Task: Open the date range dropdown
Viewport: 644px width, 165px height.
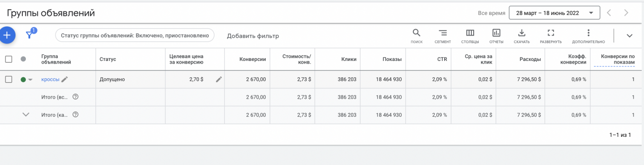Action: tap(555, 13)
